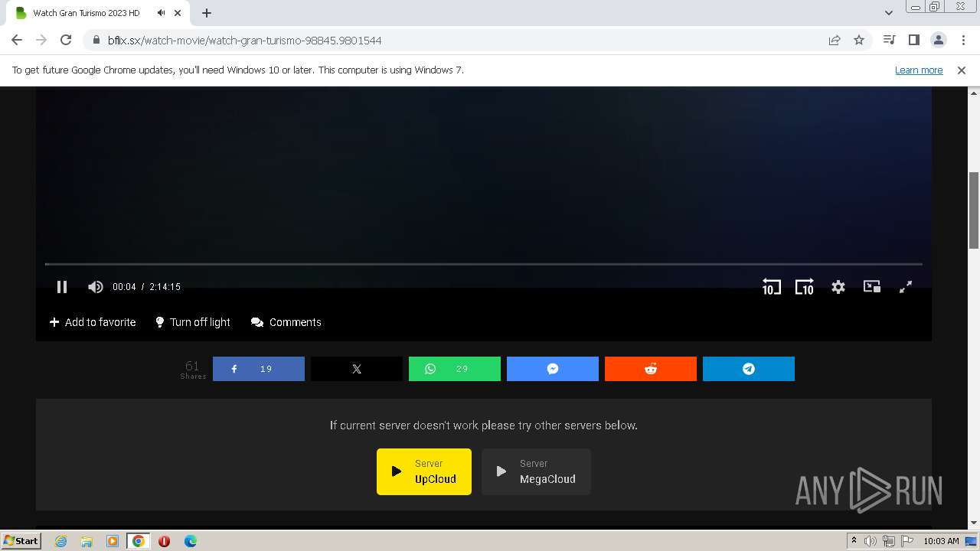The width and height of the screenshot is (980, 551).
Task: Open Windows Media Player taskbar icon
Action: pos(113,541)
